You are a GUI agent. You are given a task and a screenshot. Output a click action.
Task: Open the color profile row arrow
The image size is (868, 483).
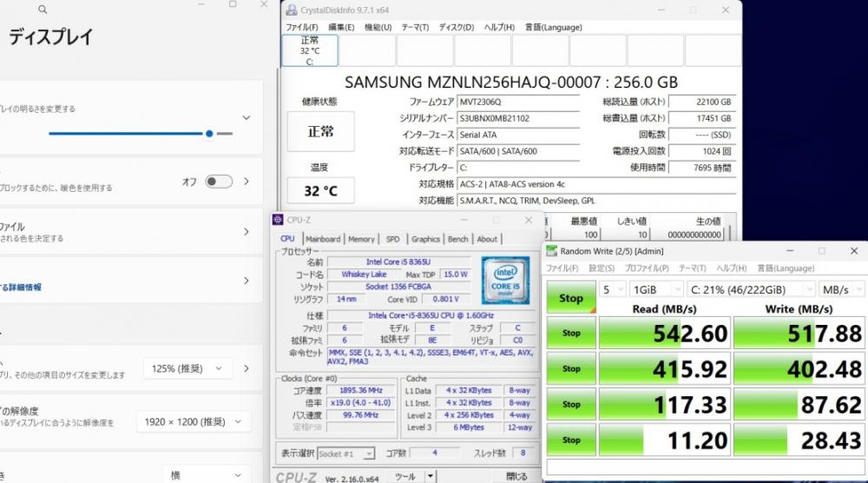tap(247, 232)
